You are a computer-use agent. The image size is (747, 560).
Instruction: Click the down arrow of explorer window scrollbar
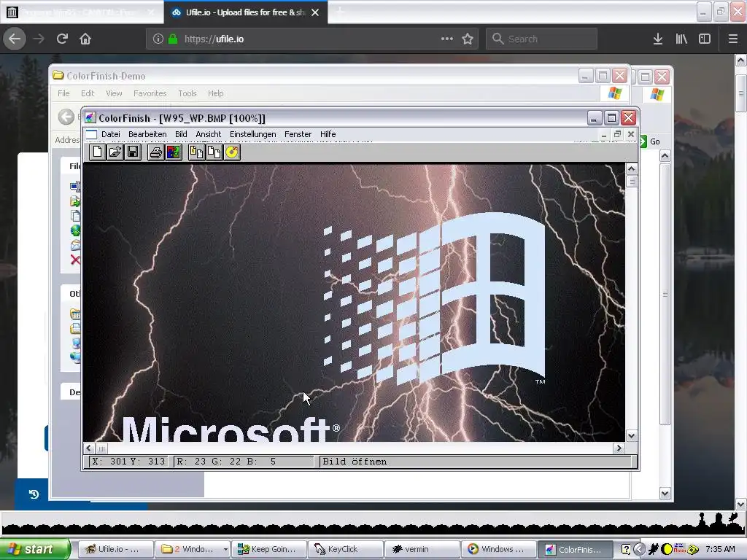pyautogui.click(x=665, y=494)
